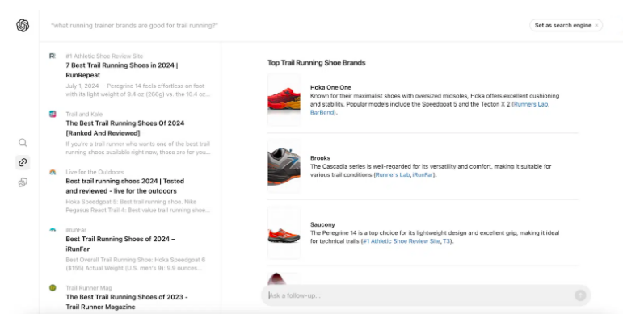Click snippet 'July 1, 2024 — Peregrine 14 feels effortless'

click(138, 90)
